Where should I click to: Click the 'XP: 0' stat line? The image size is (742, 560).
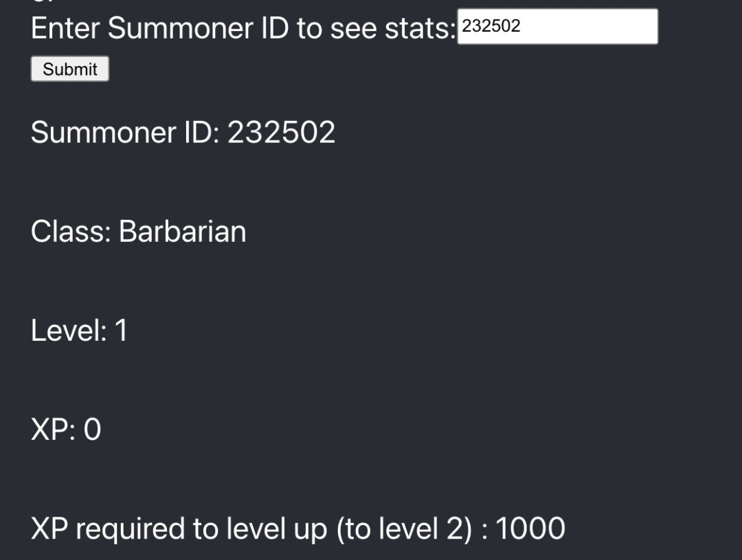(66, 430)
